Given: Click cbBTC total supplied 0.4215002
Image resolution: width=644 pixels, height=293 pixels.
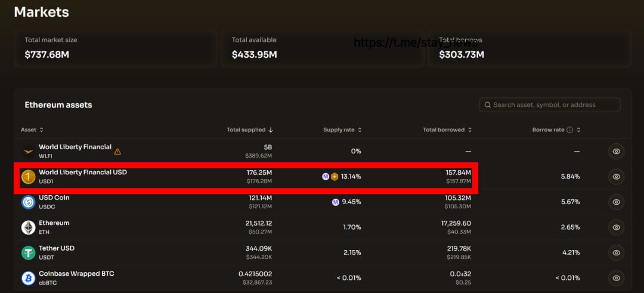Looking at the screenshot, I should point(255,274).
